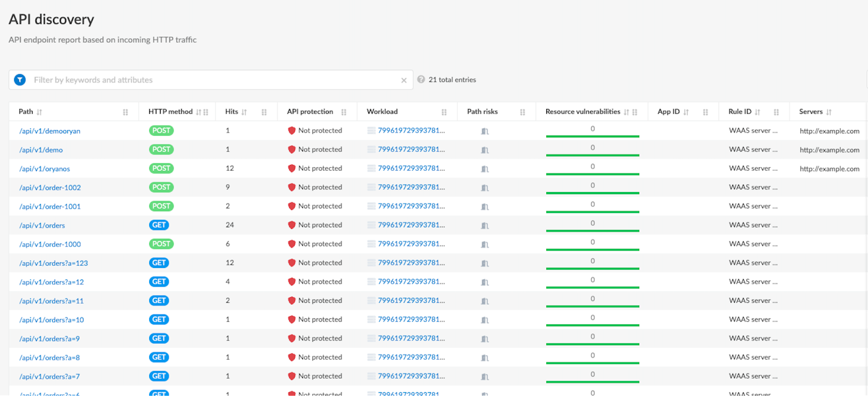Click the GET badge for /api/v1/orders
Image resolution: width=868 pixels, height=396 pixels.
159,225
